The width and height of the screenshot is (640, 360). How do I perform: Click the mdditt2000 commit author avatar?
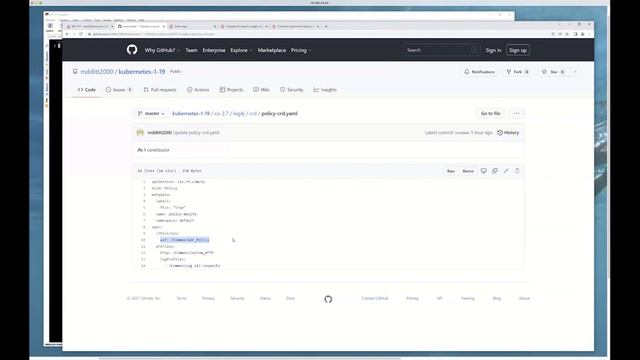(x=140, y=133)
